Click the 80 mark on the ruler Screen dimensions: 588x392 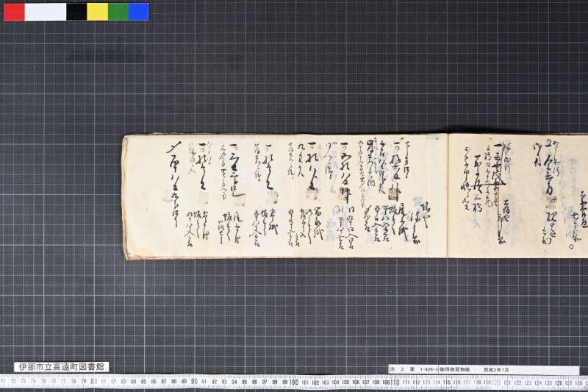coord(94,382)
